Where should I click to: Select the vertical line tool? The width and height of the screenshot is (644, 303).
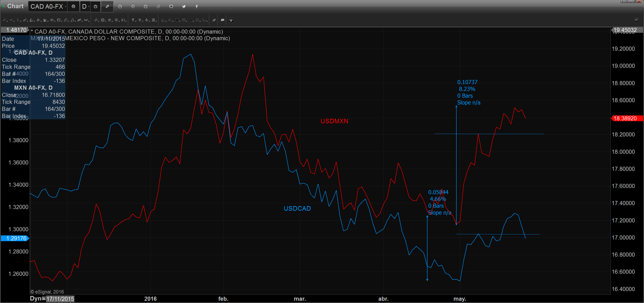pos(18,20)
